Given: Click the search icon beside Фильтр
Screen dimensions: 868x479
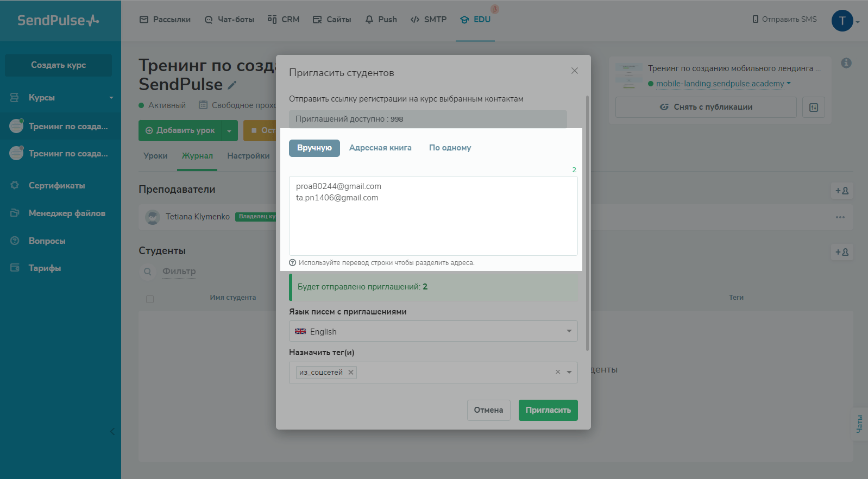Looking at the screenshot, I should [147, 272].
